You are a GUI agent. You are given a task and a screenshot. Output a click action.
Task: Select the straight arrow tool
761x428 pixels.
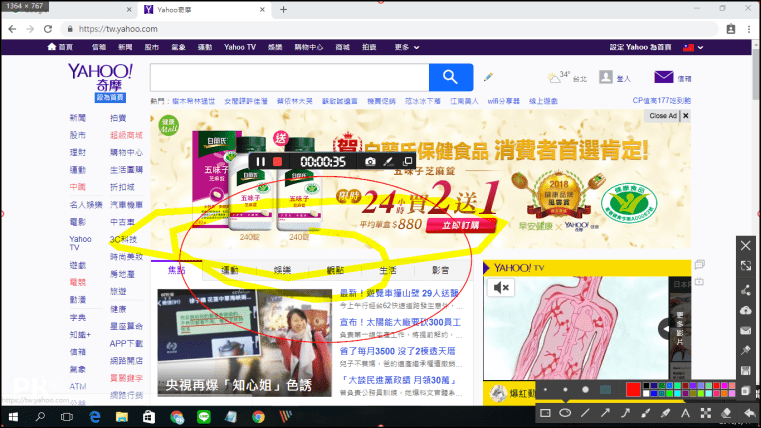(x=605, y=413)
